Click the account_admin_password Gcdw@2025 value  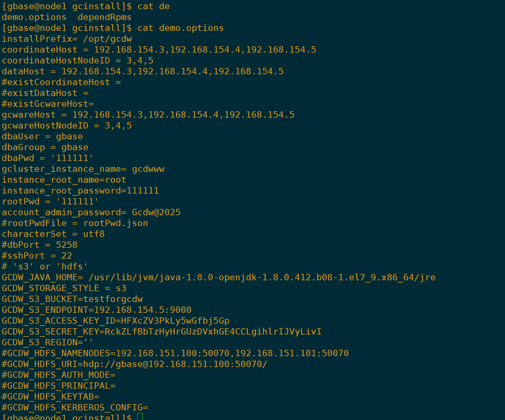click(x=156, y=212)
